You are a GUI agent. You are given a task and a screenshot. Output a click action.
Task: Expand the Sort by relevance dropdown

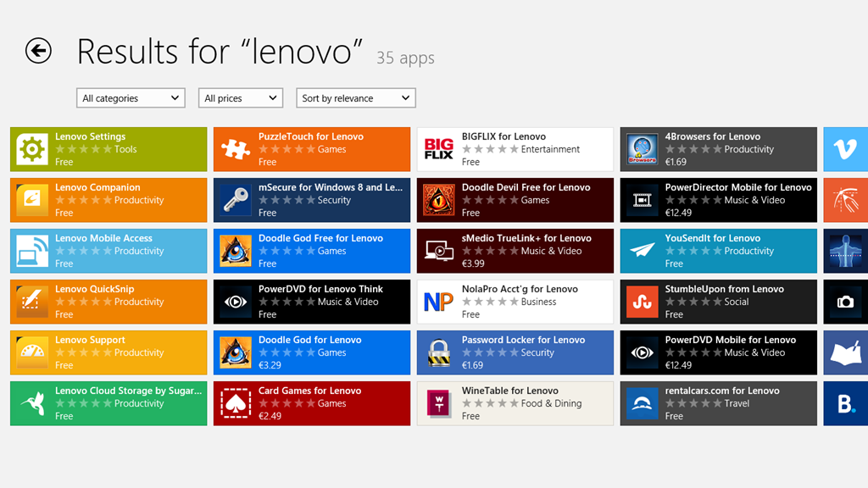pyautogui.click(x=355, y=98)
